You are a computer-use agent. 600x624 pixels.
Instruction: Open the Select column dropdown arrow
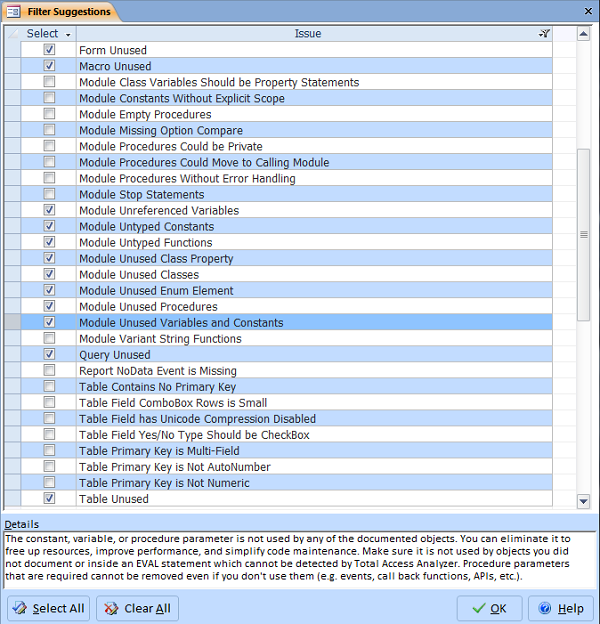pos(68,34)
